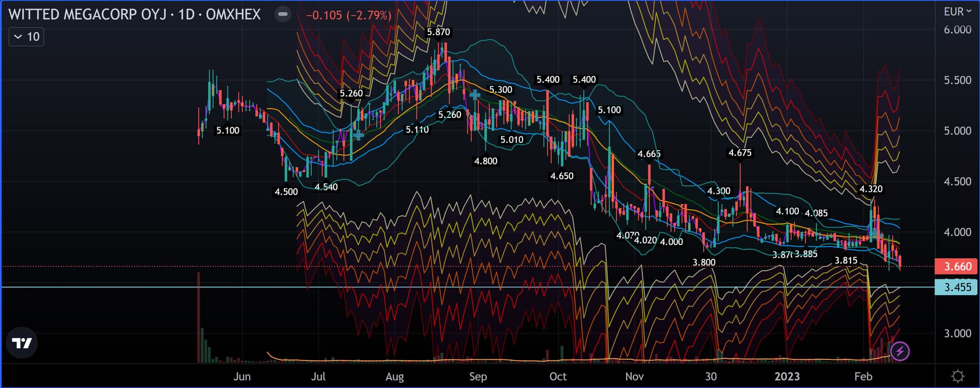Image resolution: width=980 pixels, height=388 pixels.
Task: Click the Jun label on time axis
Action: coord(242,377)
